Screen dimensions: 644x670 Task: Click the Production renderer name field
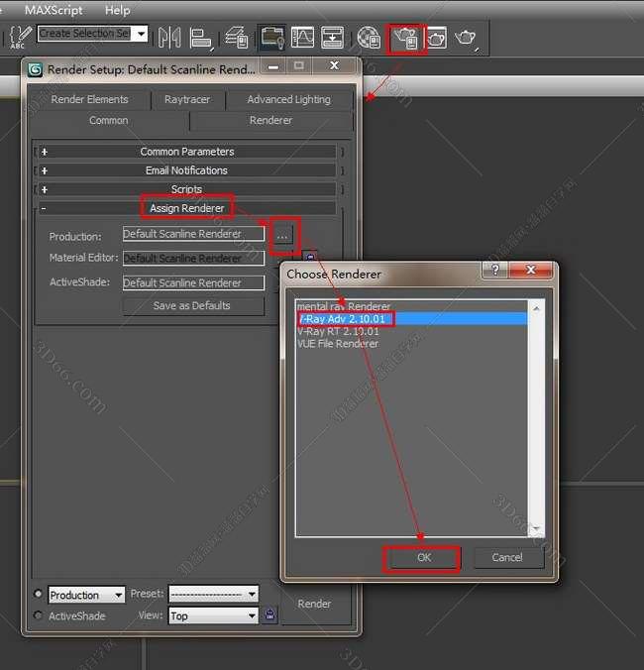pyautogui.click(x=193, y=234)
